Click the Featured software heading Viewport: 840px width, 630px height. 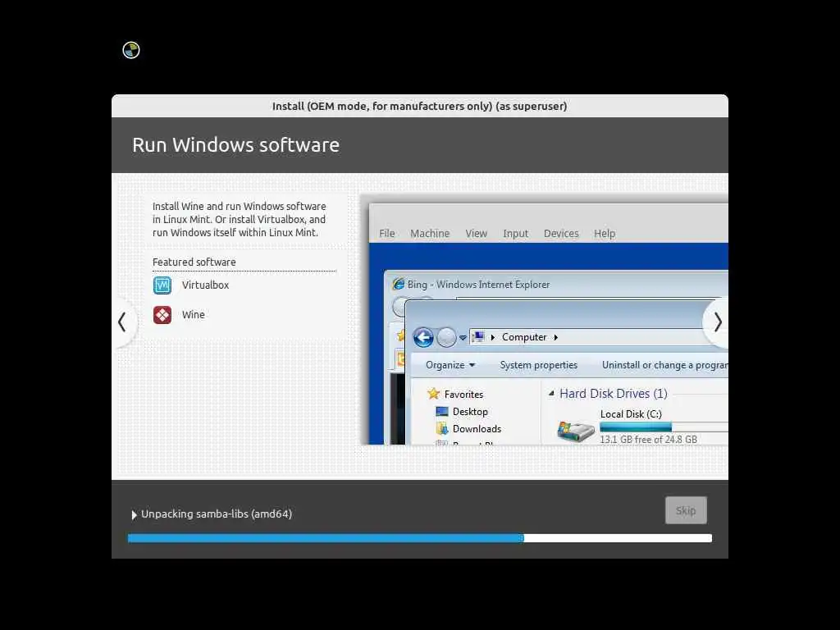pyautogui.click(x=194, y=262)
